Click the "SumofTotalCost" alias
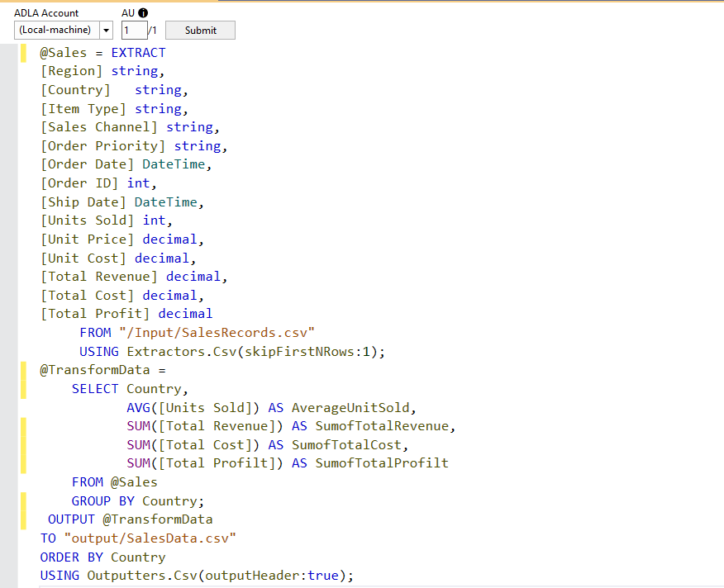 click(x=346, y=445)
